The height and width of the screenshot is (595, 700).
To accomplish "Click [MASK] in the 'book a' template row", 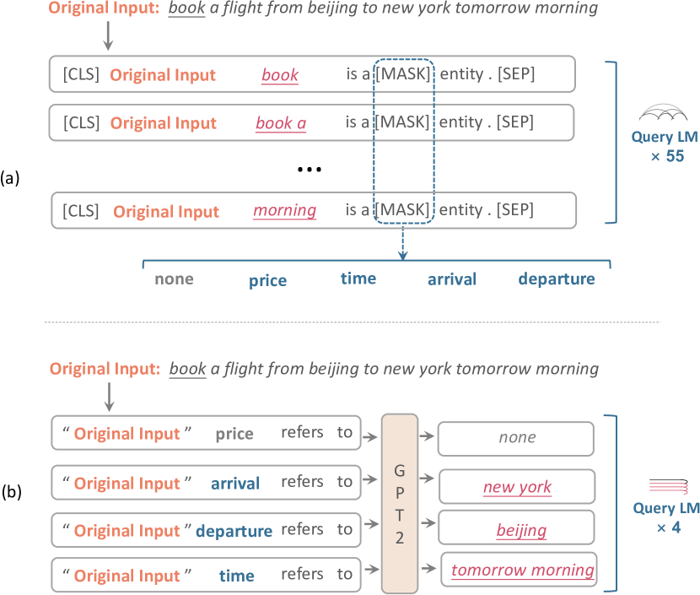I will 402,122.
